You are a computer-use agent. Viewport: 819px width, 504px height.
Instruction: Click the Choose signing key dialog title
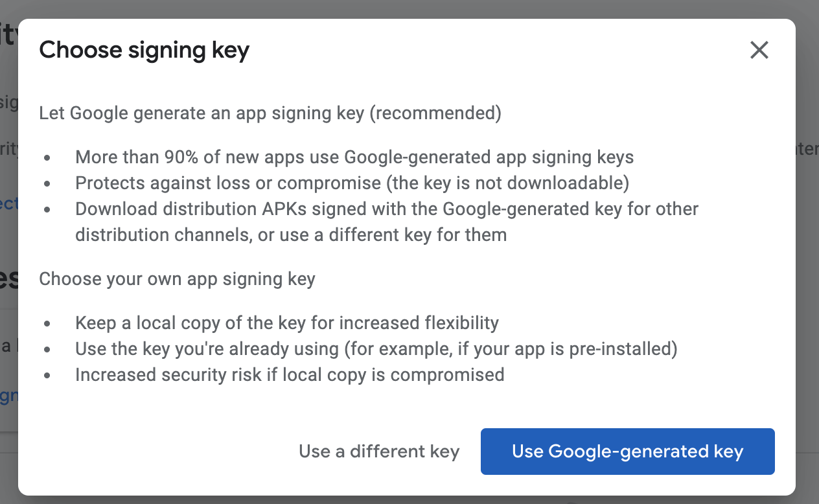(144, 50)
